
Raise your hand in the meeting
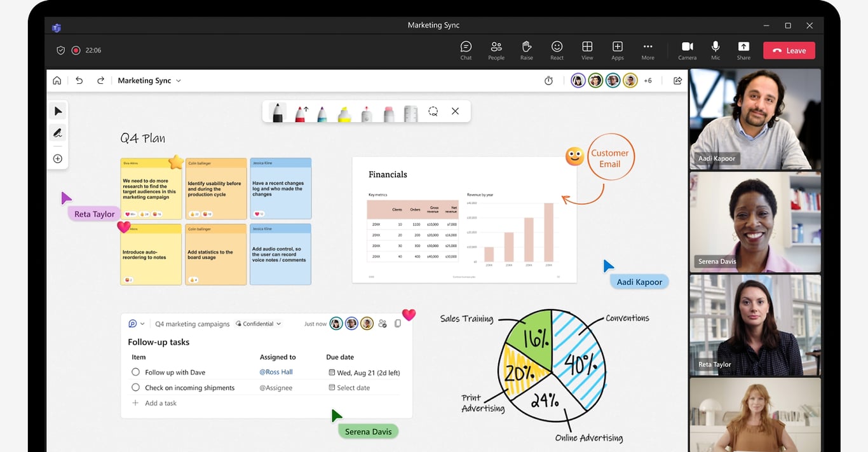click(x=527, y=50)
